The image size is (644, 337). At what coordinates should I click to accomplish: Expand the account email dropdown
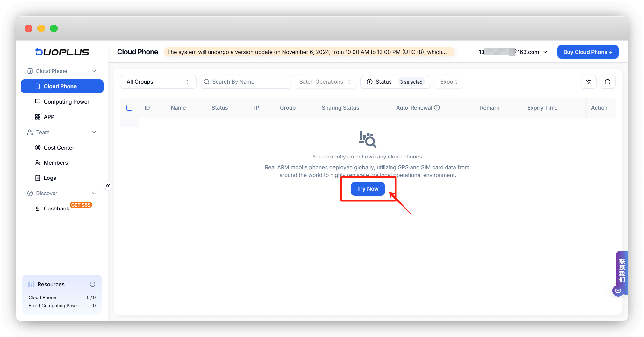pyautogui.click(x=545, y=52)
